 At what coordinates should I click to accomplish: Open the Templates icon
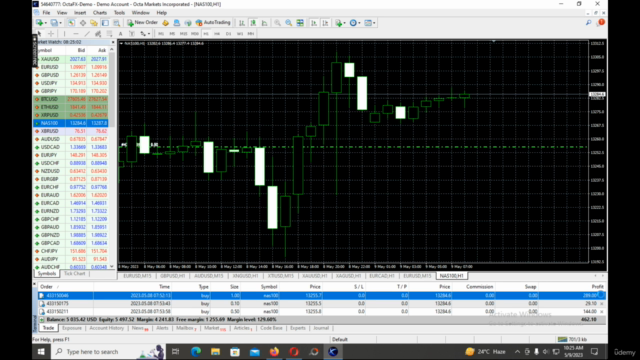click(368, 23)
